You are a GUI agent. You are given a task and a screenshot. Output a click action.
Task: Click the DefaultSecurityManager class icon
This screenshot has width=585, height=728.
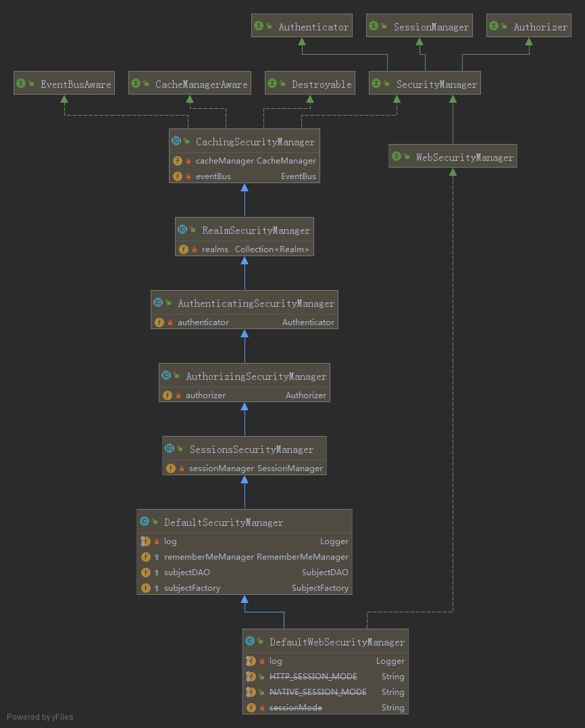pyautogui.click(x=145, y=521)
